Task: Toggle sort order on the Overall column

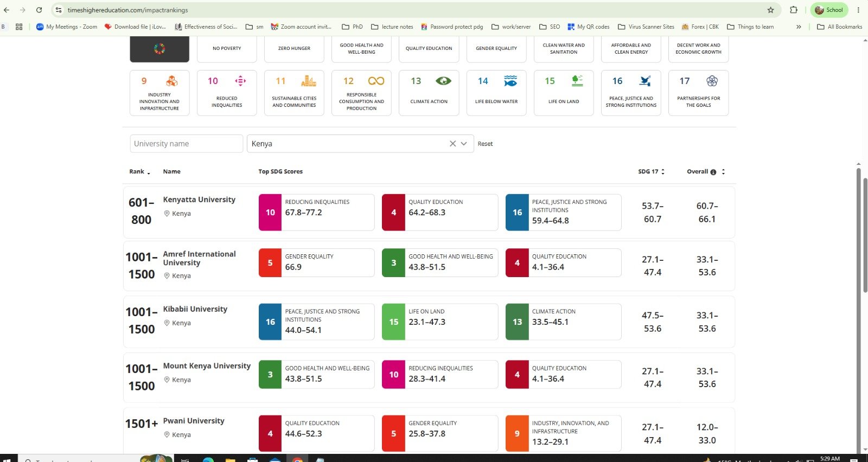Action: (723, 171)
